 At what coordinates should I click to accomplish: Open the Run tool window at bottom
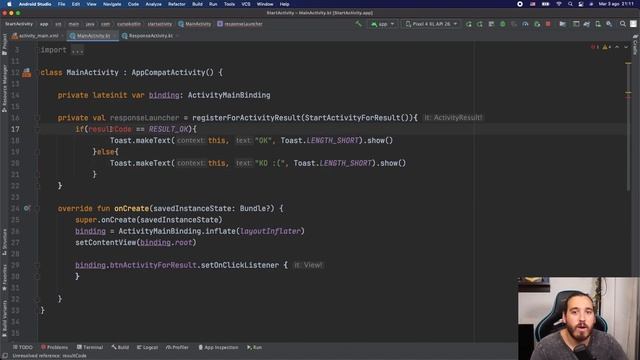pos(254,347)
